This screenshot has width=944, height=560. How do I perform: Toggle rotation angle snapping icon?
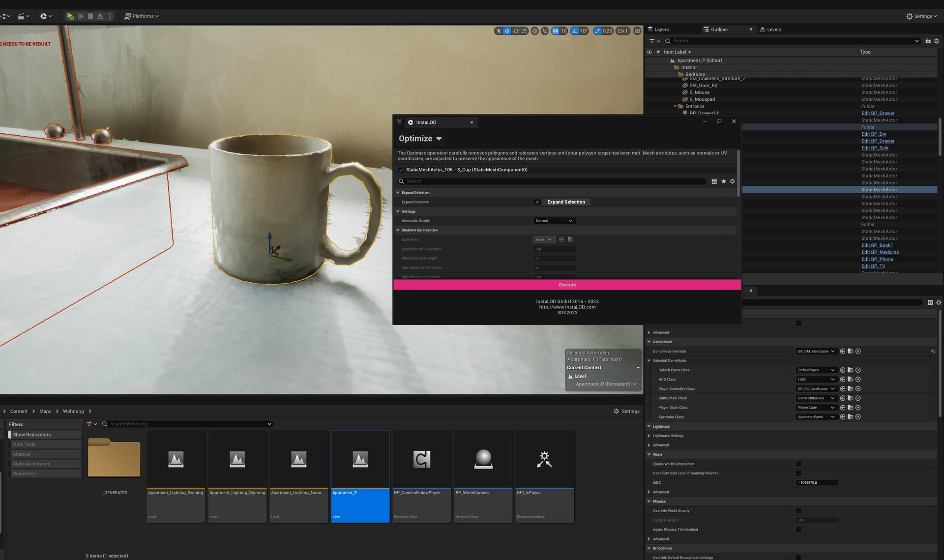575,31
